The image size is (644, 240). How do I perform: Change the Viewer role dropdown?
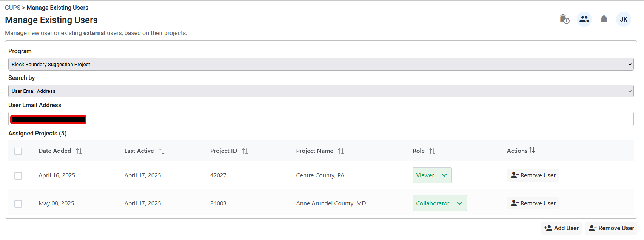click(x=432, y=175)
